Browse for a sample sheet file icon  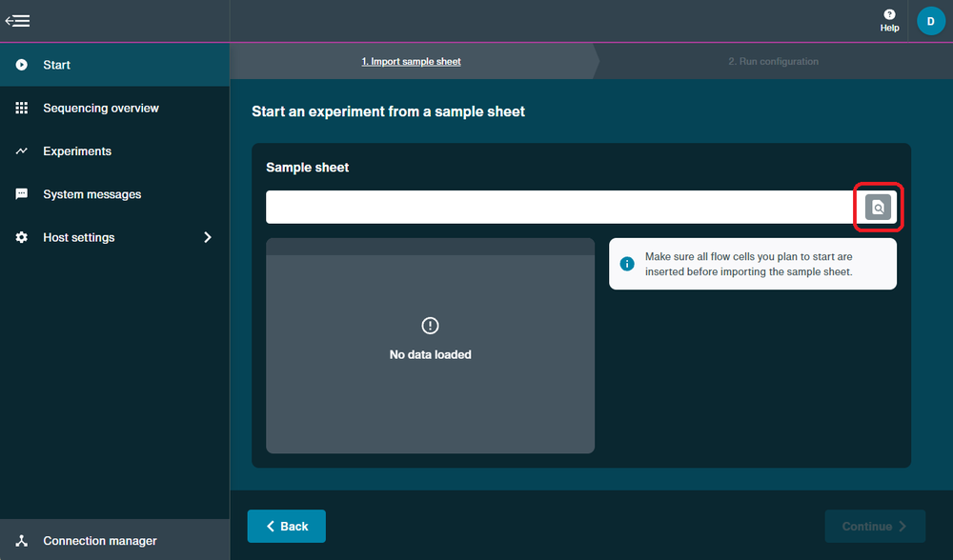[878, 207]
